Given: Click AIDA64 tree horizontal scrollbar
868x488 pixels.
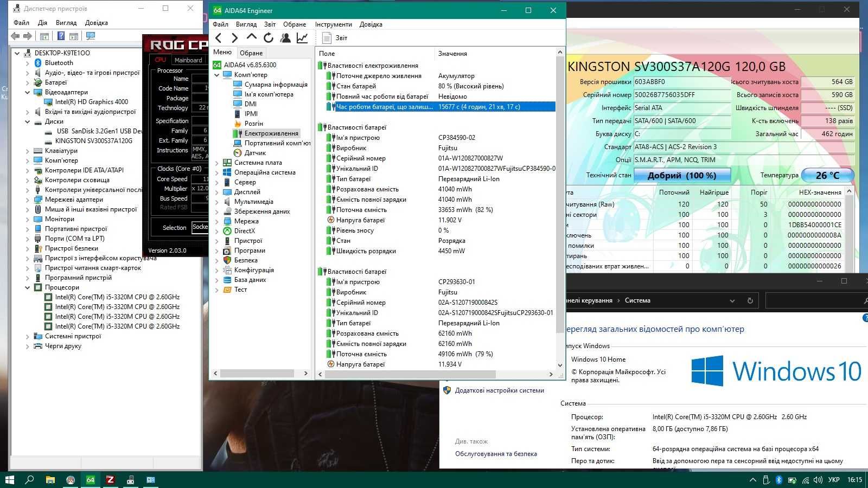Looking at the screenshot, I should point(257,374).
